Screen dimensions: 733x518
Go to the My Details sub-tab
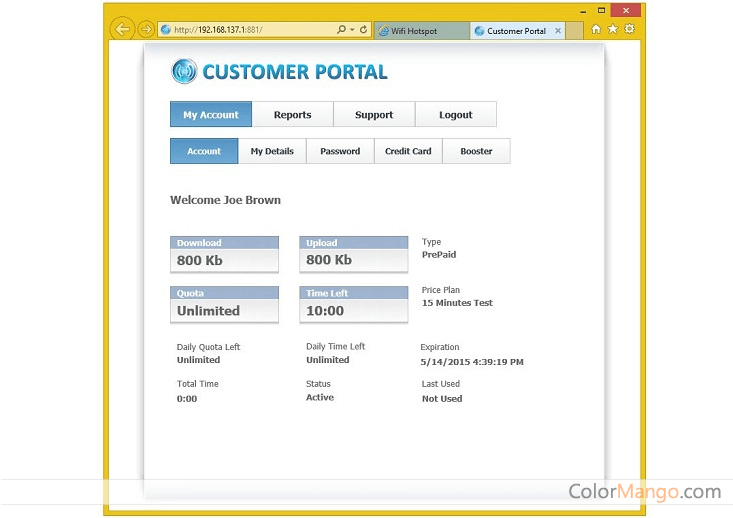point(272,151)
